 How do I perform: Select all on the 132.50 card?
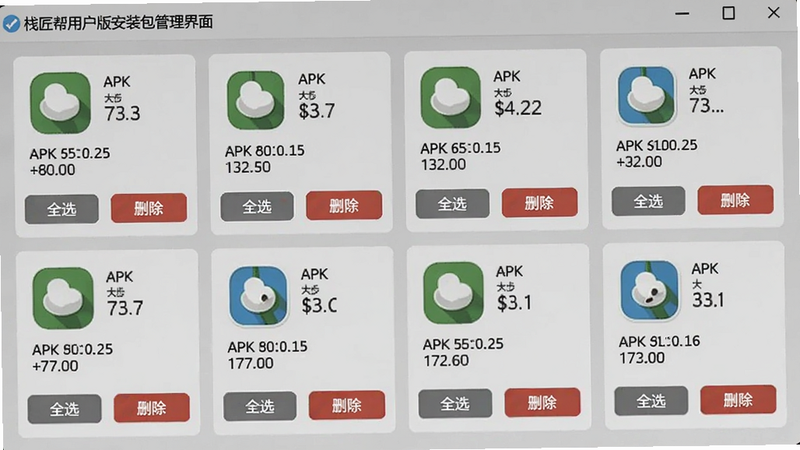257,206
